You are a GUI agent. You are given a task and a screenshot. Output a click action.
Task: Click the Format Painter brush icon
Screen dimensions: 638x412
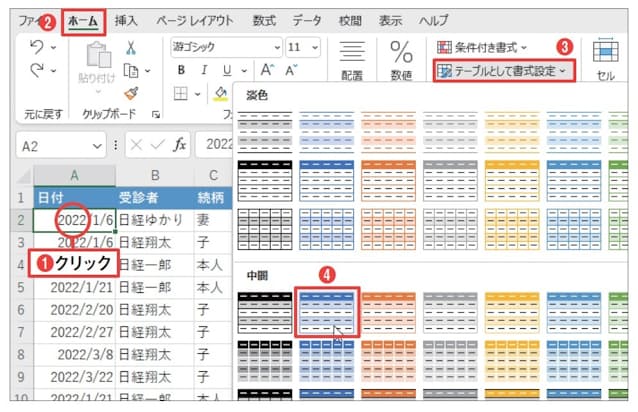click(x=131, y=94)
